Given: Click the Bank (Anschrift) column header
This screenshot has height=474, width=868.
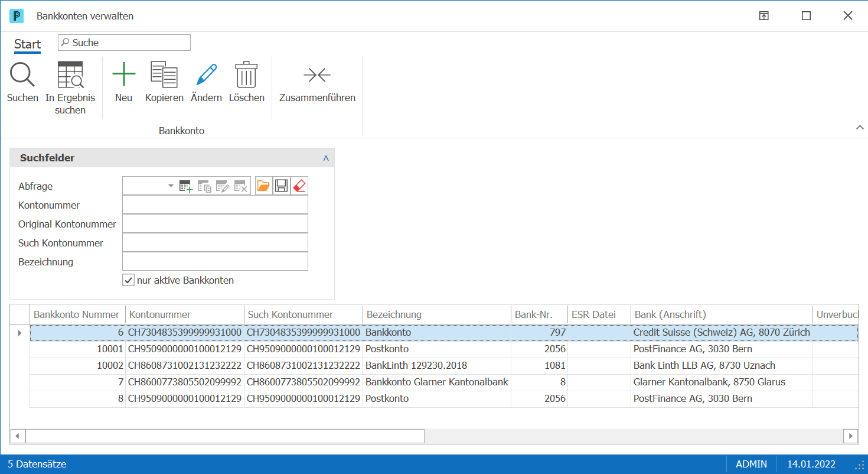Looking at the screenshot, I should pos(722,314).
